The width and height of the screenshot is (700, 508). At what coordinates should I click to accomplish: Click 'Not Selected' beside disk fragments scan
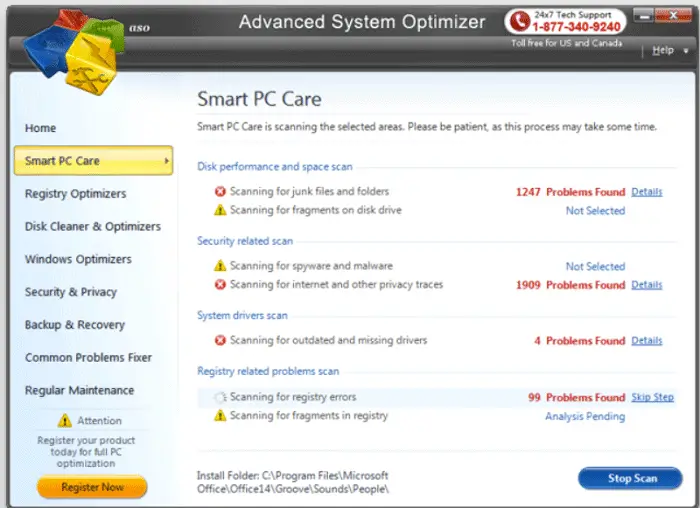[595, 211]
